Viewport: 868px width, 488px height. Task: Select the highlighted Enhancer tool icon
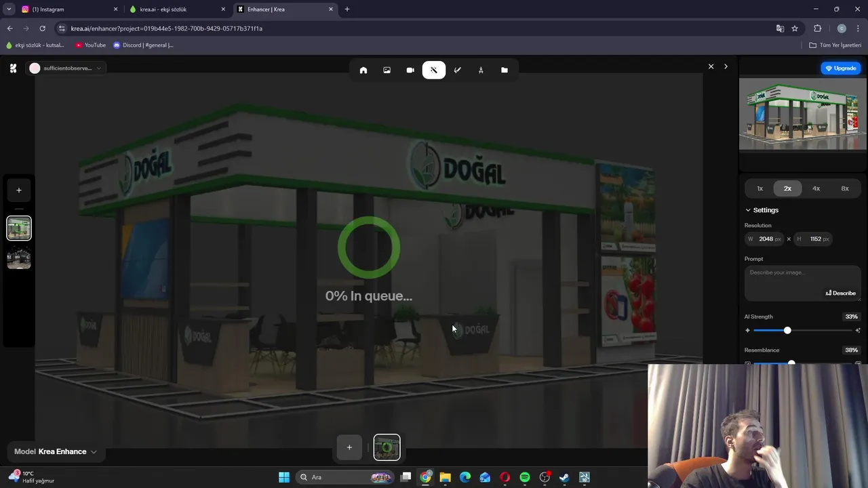click(434, 70)
